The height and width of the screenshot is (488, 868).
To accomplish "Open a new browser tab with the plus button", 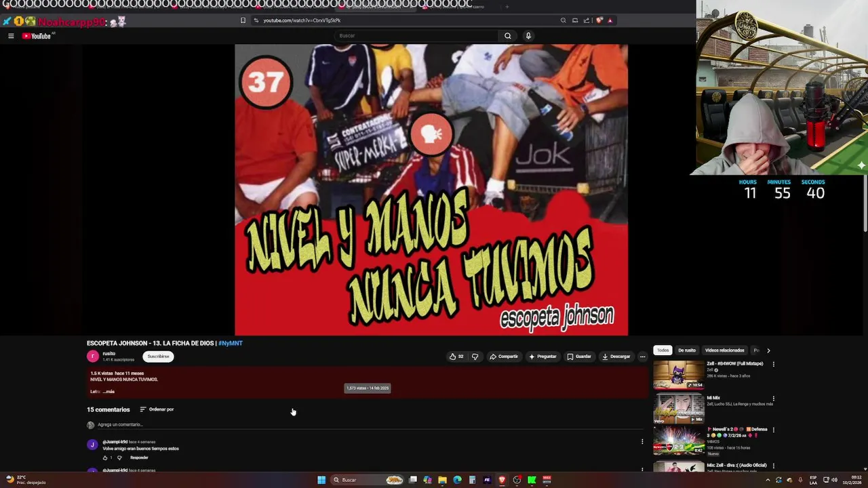I will click(x=507, y=7).
